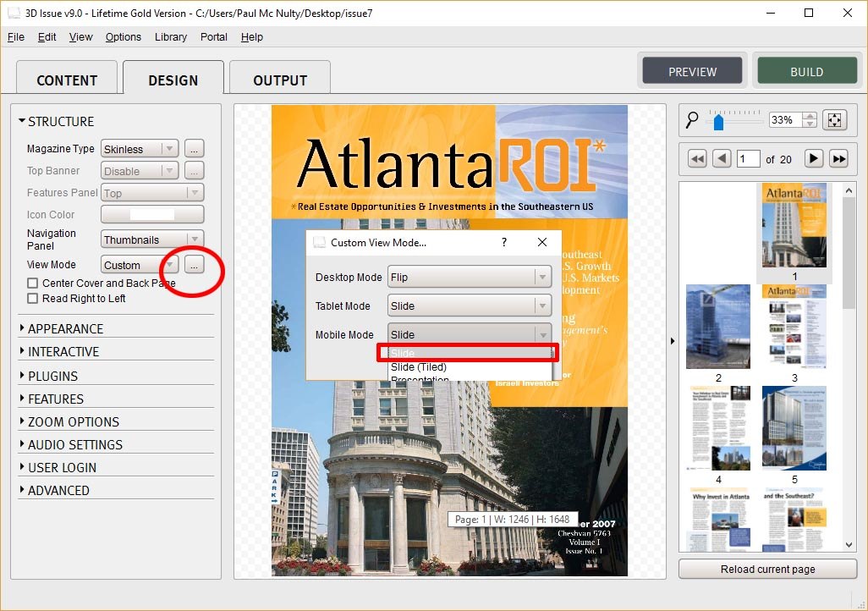This screenshot has height=611, width=868.
Task: Expand the ZOOM OPTIONS section
Action: tap(73, 421)
